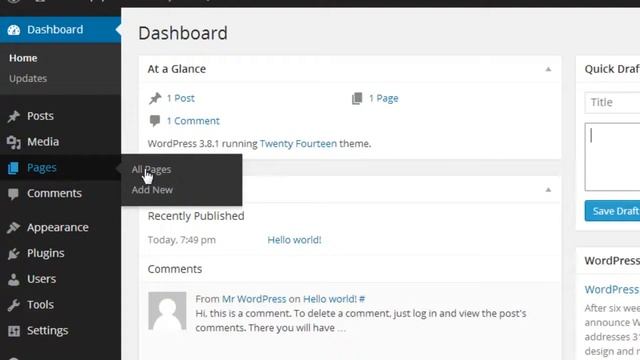
Task: Select Home under Dashboard
Action: pos(23,58)
